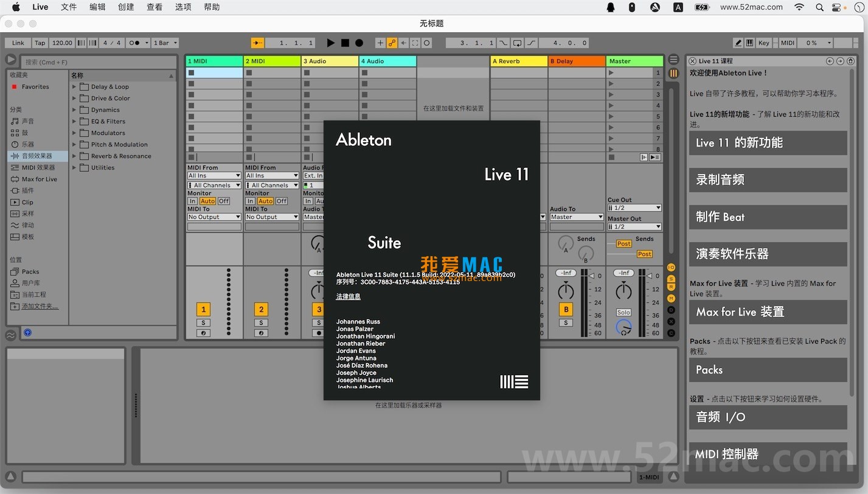Go to previous lesson page arrow

click(830, 61)
